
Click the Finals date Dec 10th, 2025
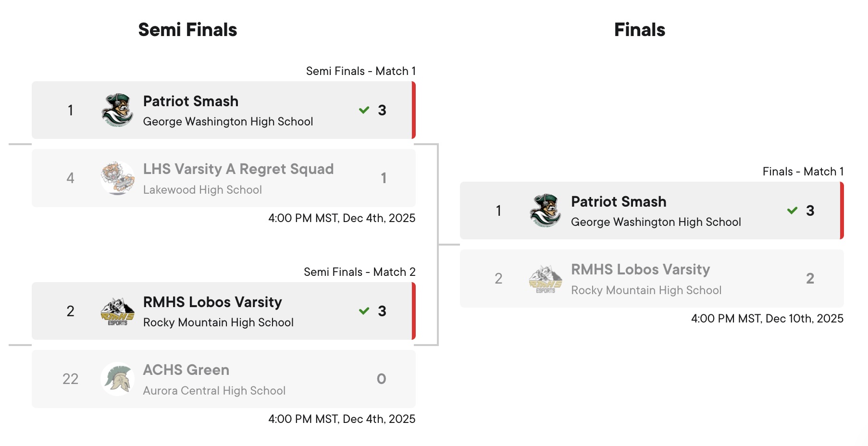tap(767, 319)
